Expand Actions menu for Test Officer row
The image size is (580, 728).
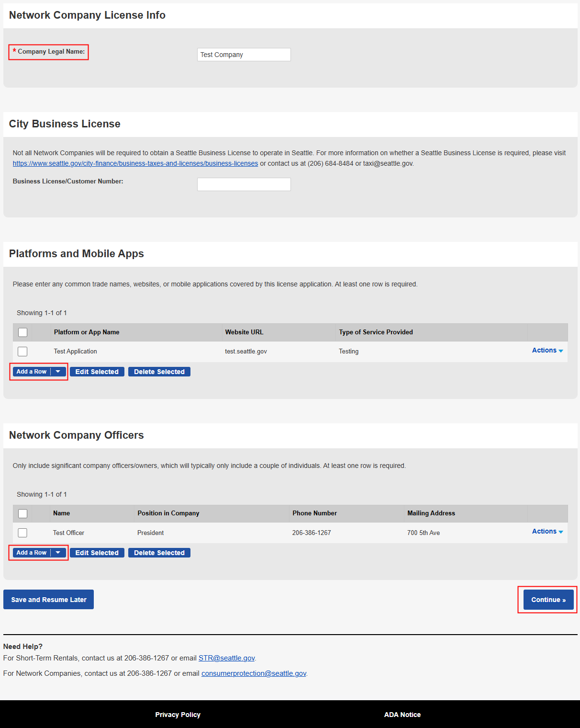coord(547,532)
